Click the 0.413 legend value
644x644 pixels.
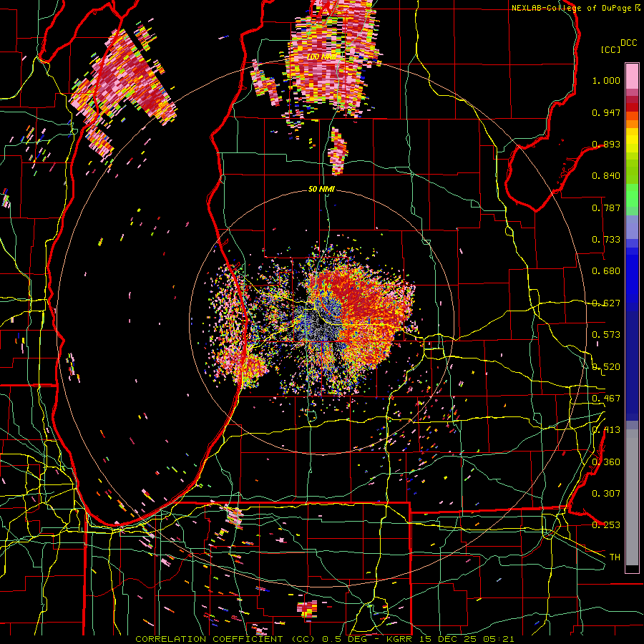tap(606, 430)
